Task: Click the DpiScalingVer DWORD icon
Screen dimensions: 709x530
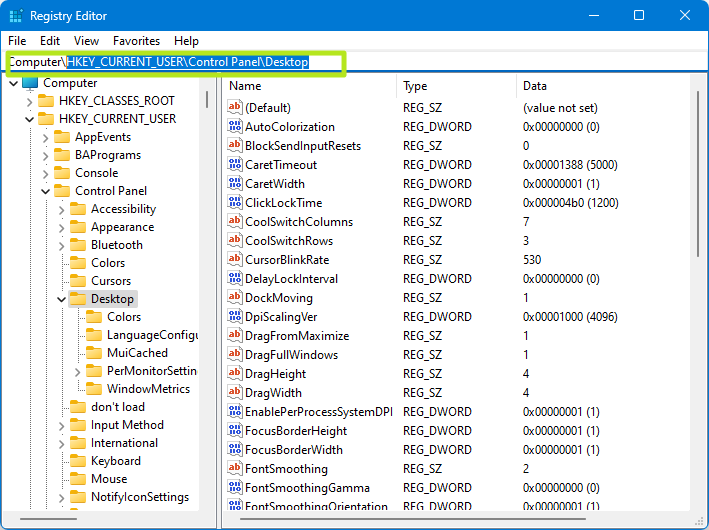Action: (x=235, y=316)
